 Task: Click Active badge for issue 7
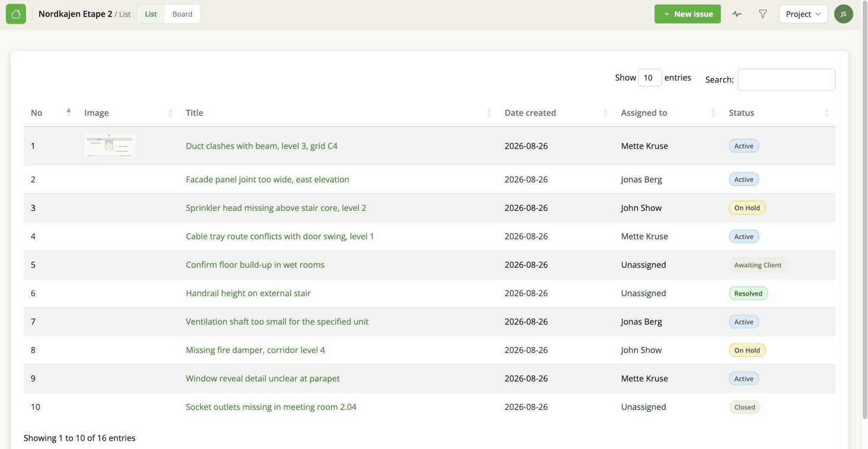coord(744,322)
